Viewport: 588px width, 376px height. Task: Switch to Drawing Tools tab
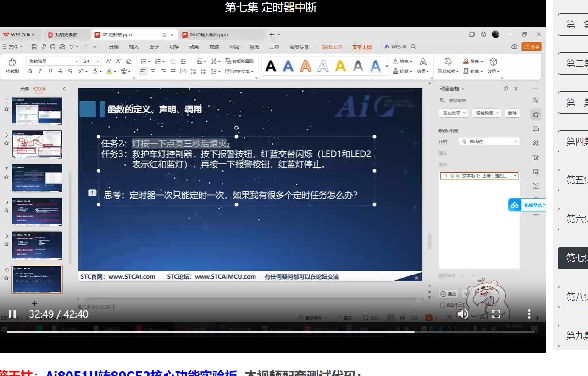(x=332, y=47)
